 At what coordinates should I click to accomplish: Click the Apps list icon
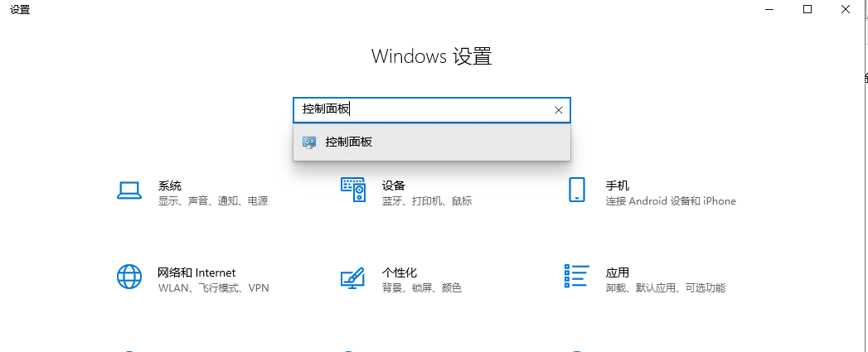(x=576, y=277)
